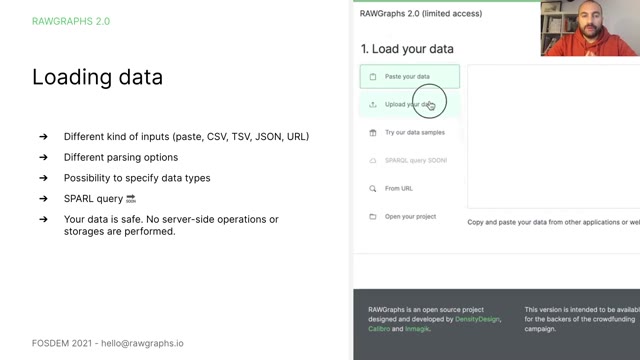Select 'Open your project' option

[409, 217]
